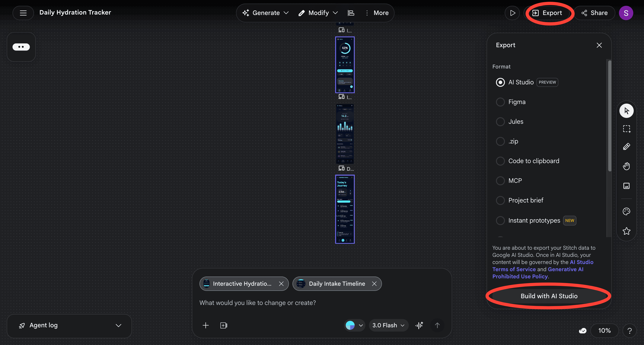
Task: Click the image tool icon
Action: click(x=626, y=186)
